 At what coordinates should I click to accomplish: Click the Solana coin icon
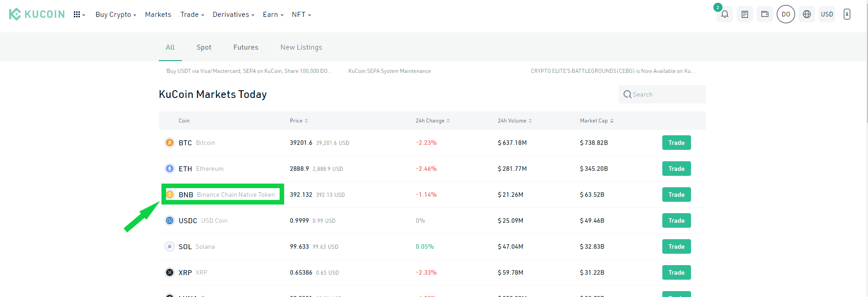[170, 246]
